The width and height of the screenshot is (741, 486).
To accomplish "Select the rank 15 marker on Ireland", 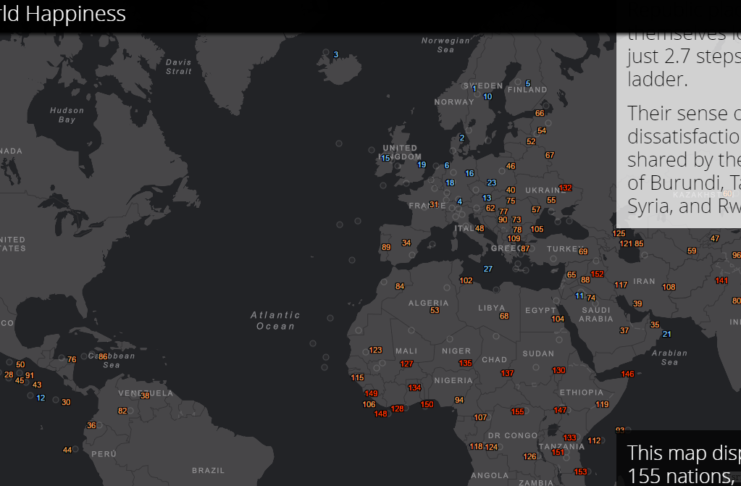I will [x=386, y=158].
